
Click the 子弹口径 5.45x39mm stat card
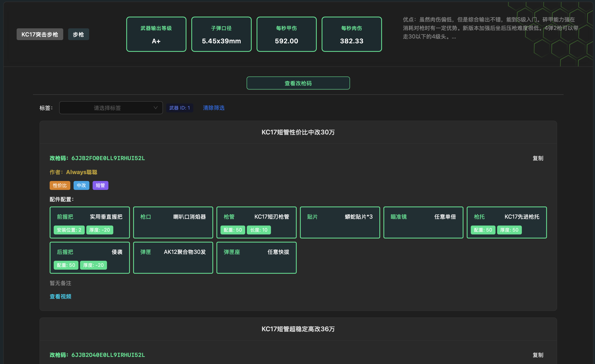click(x=222, y=34)
